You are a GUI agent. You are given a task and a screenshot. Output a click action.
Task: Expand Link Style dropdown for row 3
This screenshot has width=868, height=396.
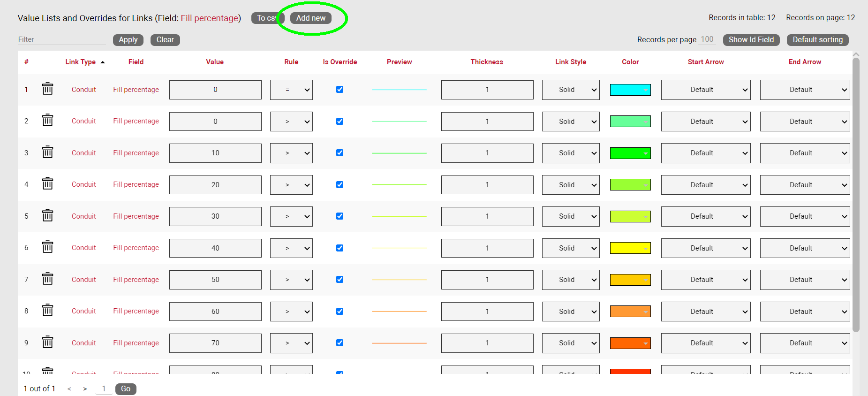tap(570, 153)
